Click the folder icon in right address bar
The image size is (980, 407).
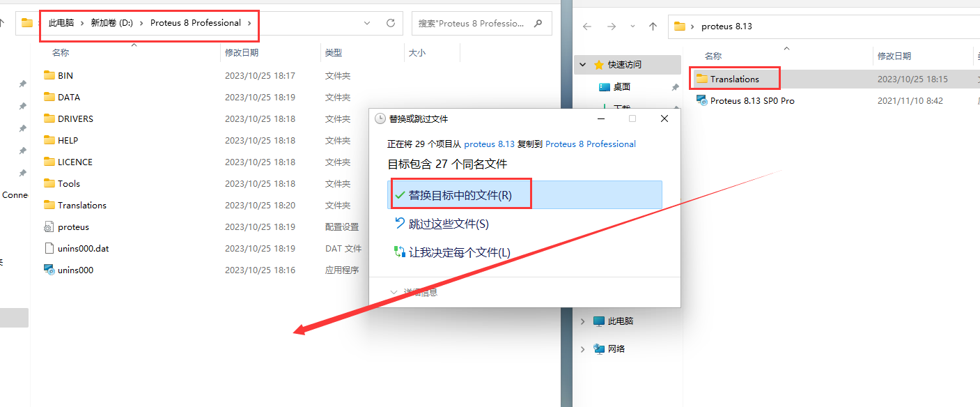pos(680,26)
